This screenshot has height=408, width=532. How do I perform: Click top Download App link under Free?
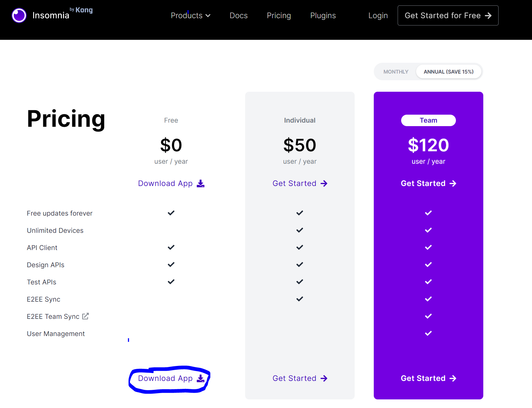coord(171,183)
